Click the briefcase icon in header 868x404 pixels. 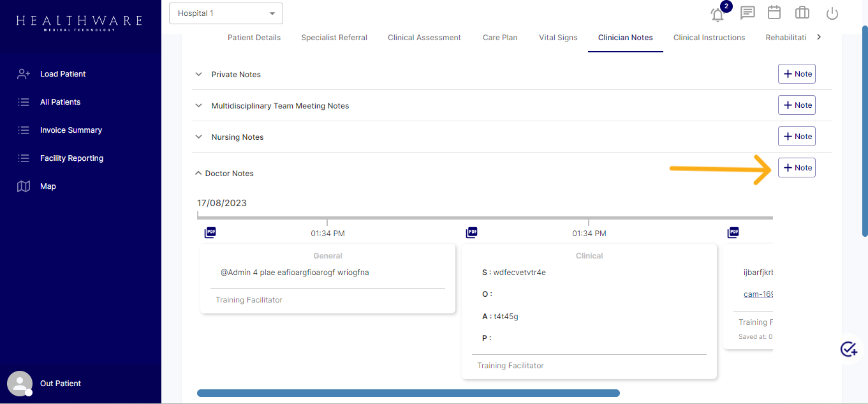802,13
